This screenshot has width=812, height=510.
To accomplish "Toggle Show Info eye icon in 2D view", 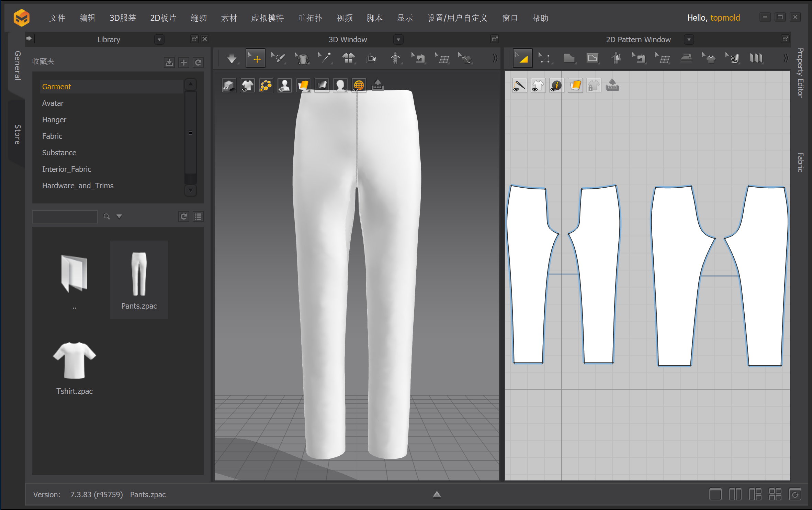I will (556, 86).
